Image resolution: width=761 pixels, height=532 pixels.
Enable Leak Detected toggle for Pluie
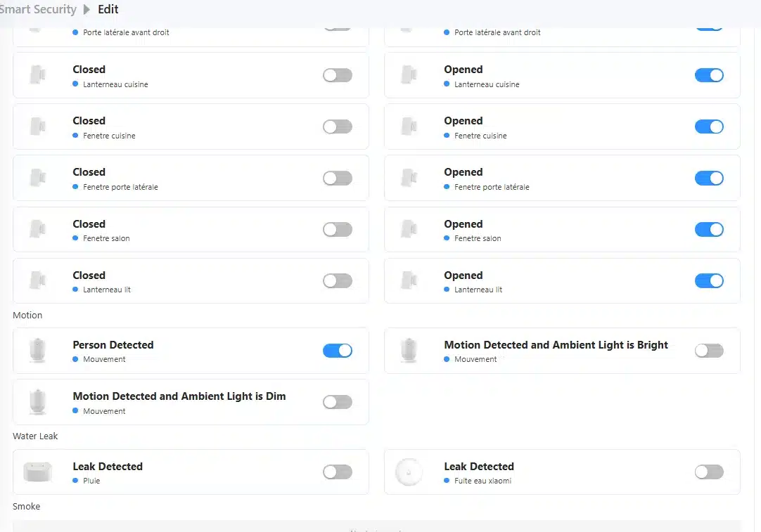point(338,472)
